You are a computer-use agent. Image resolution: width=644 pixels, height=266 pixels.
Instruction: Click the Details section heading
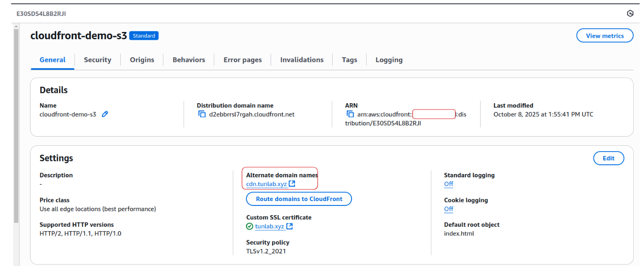pyautogui.click(x=53, y=90)
